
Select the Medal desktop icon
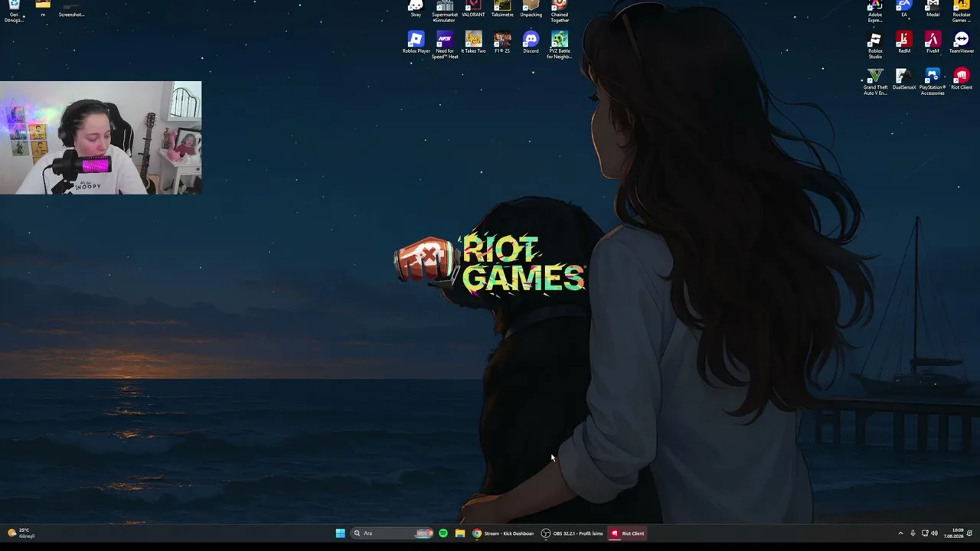tap(933, 8)
